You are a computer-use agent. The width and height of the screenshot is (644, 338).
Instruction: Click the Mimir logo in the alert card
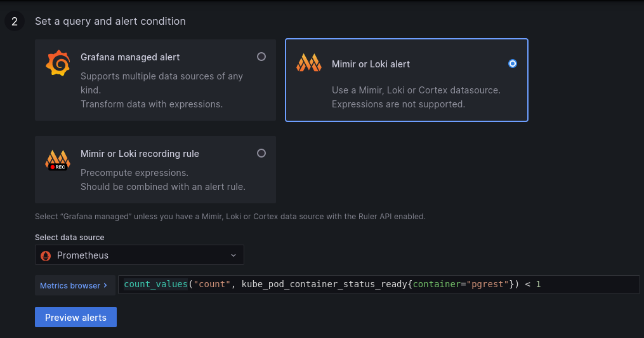pos(309,63)
